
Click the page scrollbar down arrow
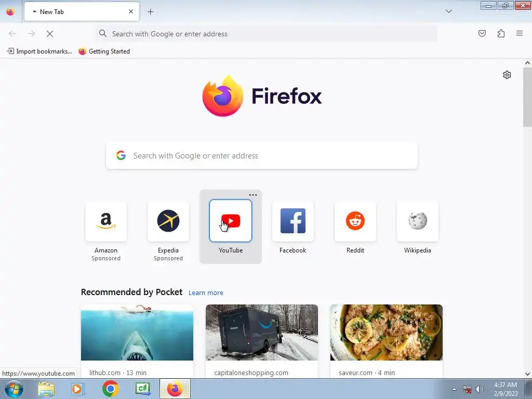click(527, 374)
